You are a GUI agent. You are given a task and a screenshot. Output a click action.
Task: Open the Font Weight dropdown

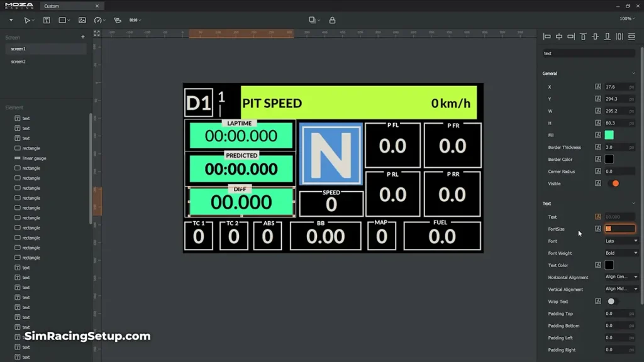click(x=621, y=253)
